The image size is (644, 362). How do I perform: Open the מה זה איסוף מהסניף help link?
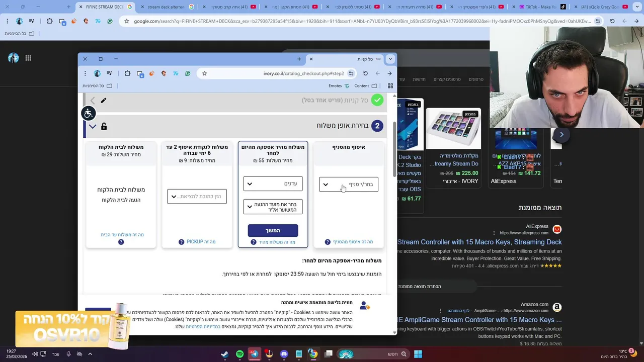[353, 242]
